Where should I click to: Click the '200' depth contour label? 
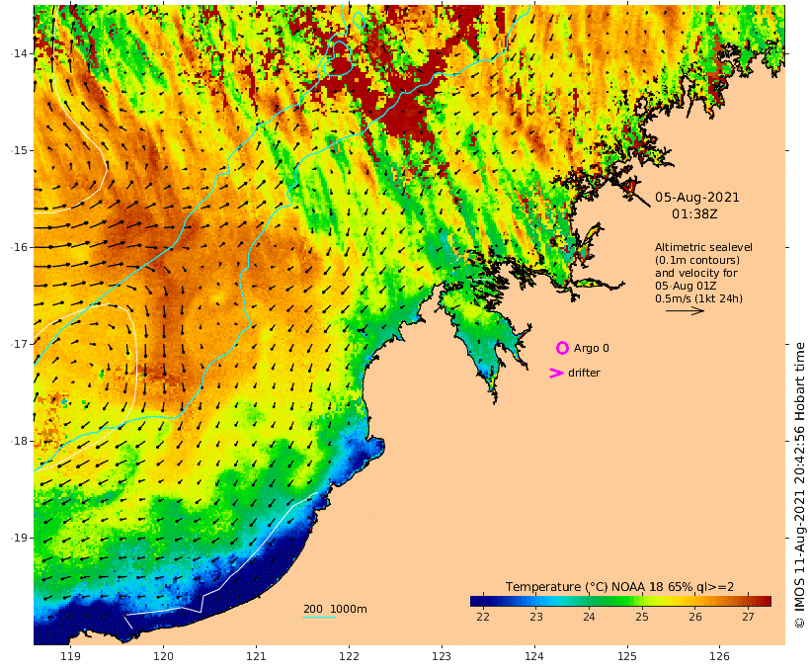(312, 609)
